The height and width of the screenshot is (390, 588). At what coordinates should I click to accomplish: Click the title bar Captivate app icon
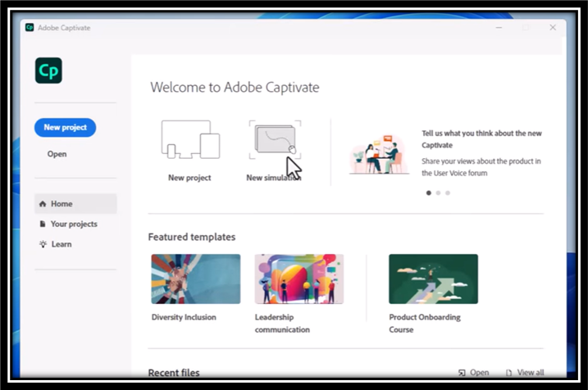(x=30, y=28)
